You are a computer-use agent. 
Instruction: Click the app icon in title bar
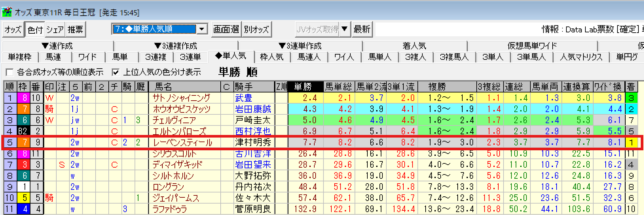point(7,12)
